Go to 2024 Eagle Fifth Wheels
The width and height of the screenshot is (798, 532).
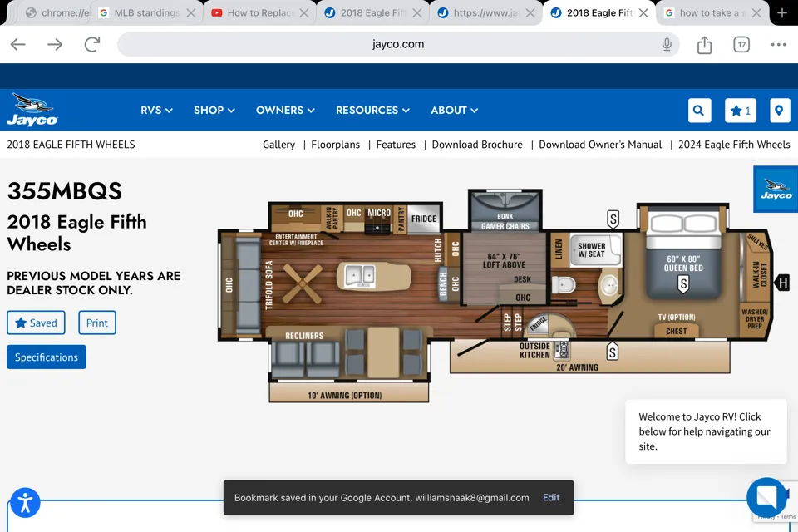(x=734, y=145)
